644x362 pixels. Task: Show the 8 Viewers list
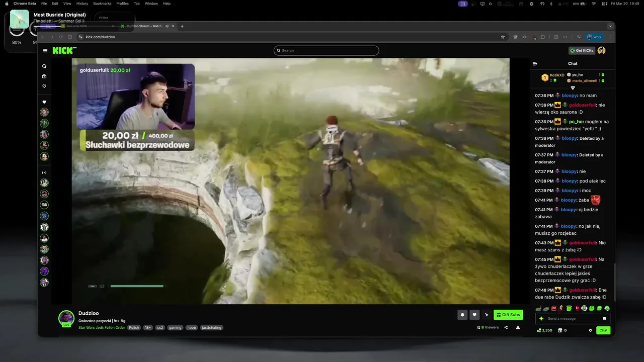pos(488,327)
